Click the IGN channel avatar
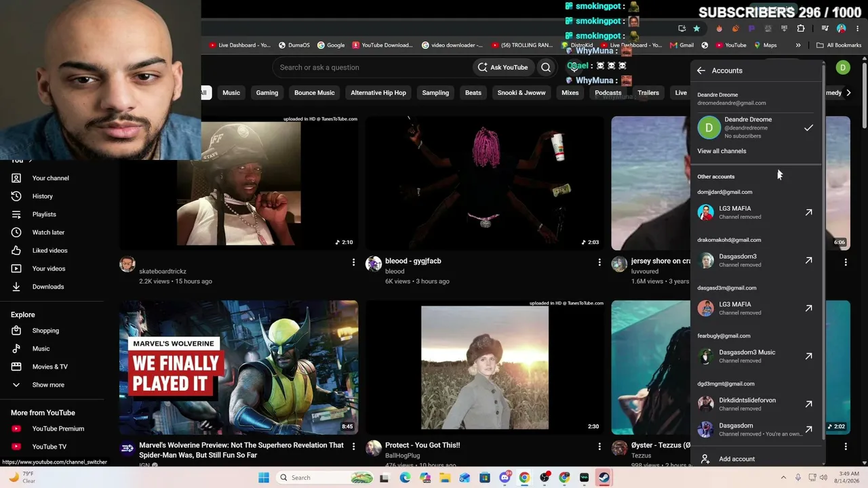The height and width of the screenshot is (488, 868). [x=127, y=449]
